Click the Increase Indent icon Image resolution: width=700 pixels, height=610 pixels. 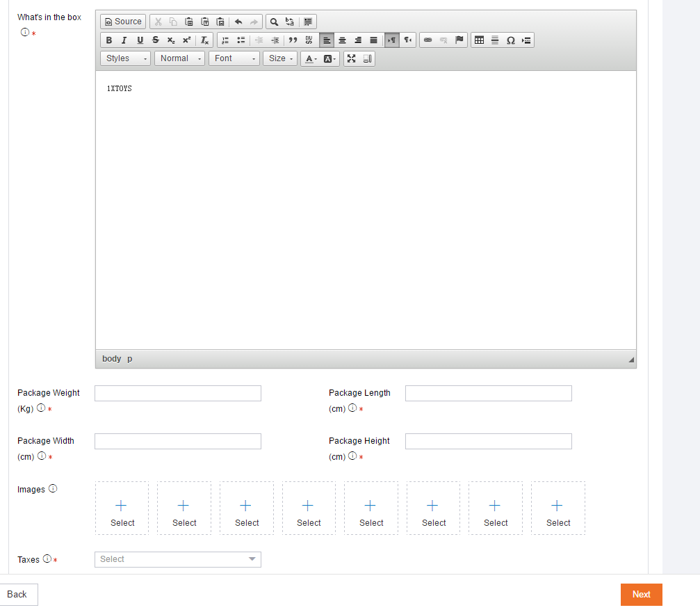click(275, 40)
